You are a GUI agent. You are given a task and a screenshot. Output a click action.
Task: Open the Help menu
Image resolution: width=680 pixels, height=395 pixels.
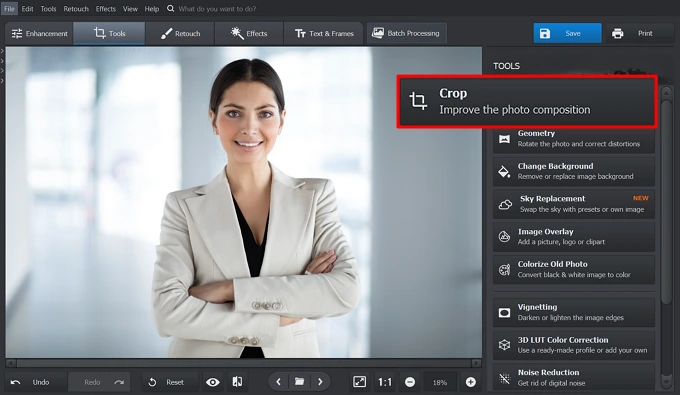tap(151, 9)
